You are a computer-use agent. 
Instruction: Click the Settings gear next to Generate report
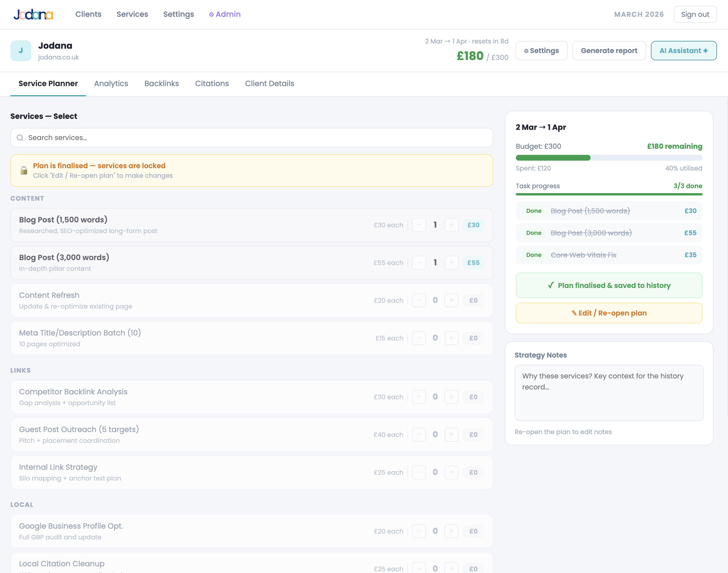tap(527, 50)
